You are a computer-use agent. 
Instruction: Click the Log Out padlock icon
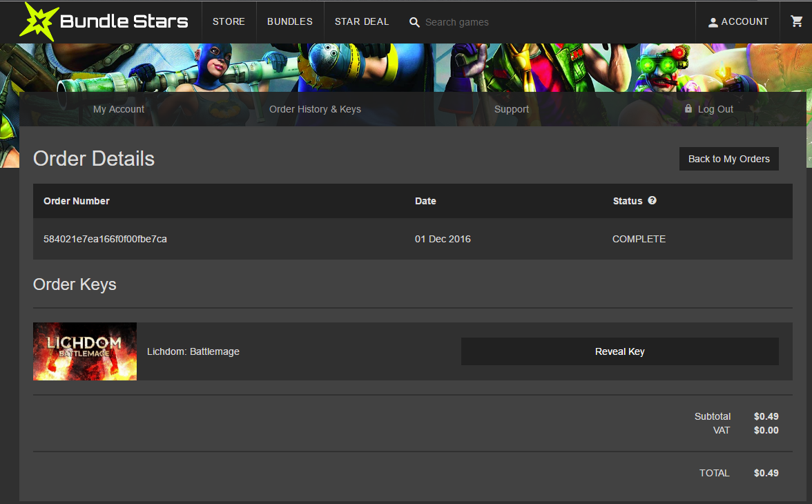click(x=688, y=108)
